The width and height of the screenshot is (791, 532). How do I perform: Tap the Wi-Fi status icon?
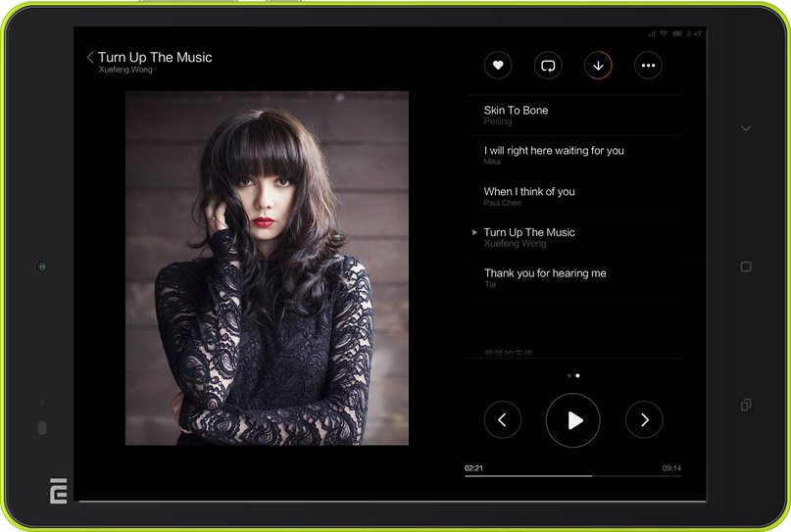coord(664,33)
